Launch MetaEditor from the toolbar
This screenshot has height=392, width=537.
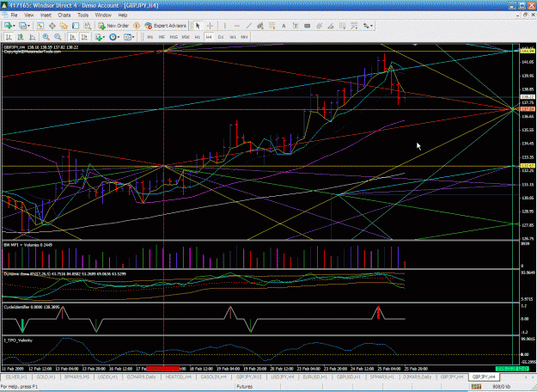tap(137, 26)
